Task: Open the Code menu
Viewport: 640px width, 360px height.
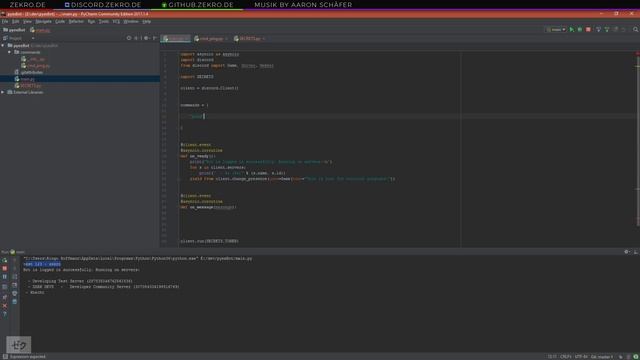Action: (60, 21)
